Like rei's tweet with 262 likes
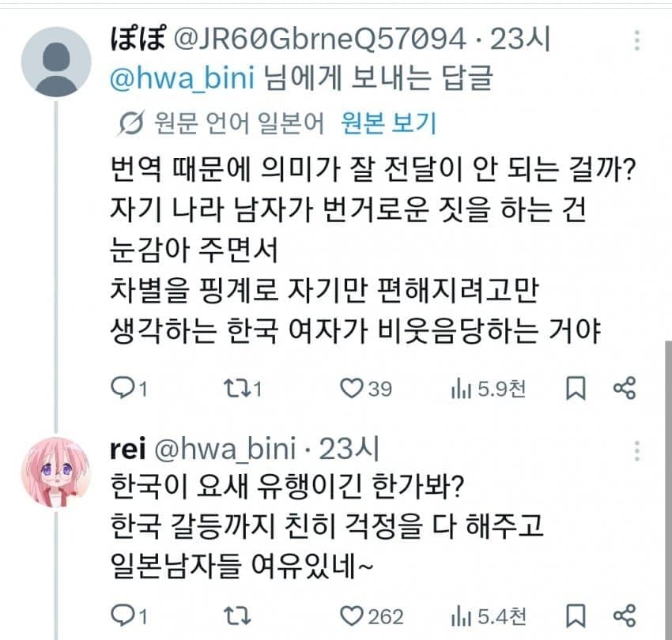Viewport: 672px width, 640px height. click(371, 616)
